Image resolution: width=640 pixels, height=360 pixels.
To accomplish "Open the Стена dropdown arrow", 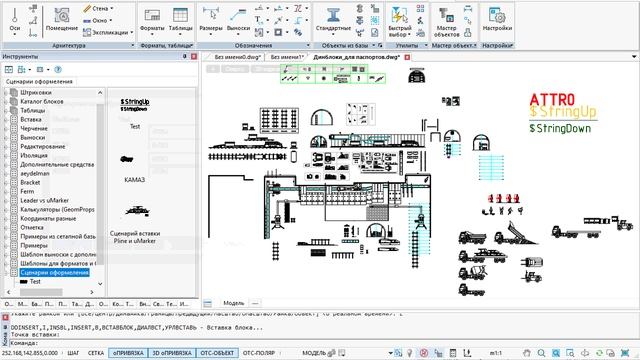I will [x=112, y=9].
